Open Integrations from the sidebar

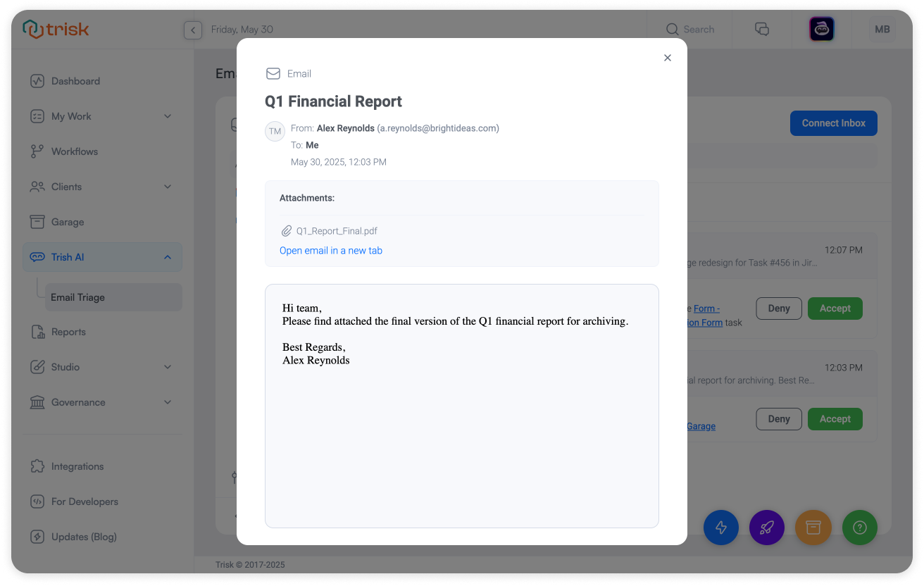tap(77, 466)
